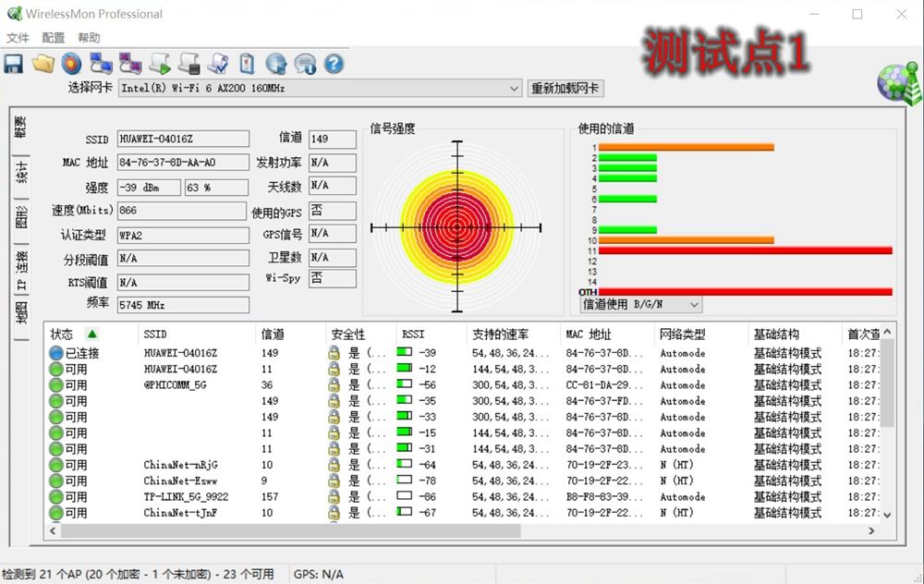This screenshot has width=924, height=584.
Task: Click the signal bar icon beside RSSI -12
Action: (405, 369)
